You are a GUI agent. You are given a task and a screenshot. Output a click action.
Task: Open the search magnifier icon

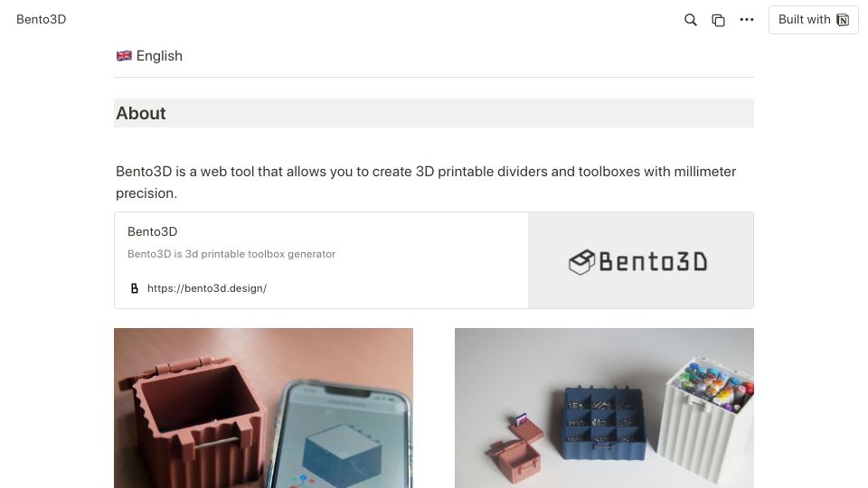tap(690, 20)
